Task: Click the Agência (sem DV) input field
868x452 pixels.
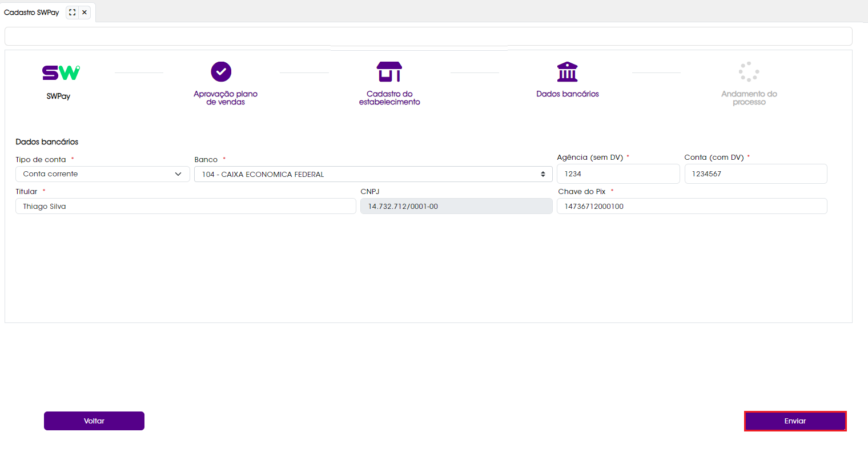Action: tap(618, 173)
